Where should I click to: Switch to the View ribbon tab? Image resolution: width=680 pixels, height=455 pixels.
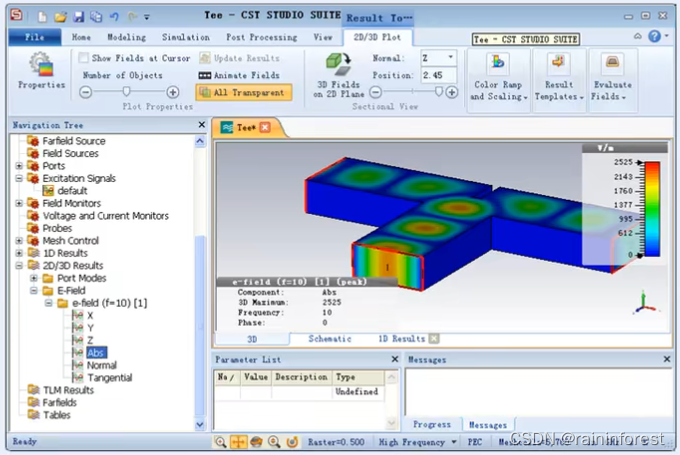pos(323,37)
